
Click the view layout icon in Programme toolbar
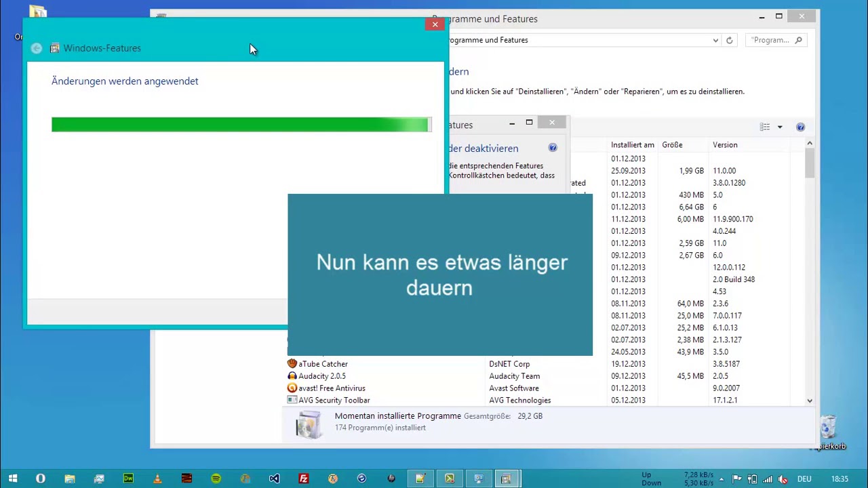[x=765, y=127]
